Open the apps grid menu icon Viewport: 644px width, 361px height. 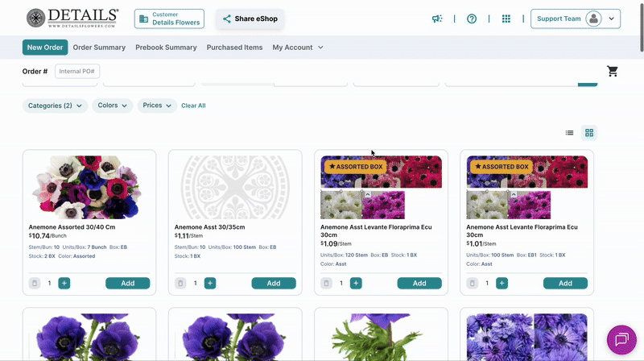[x=506, y=19]
